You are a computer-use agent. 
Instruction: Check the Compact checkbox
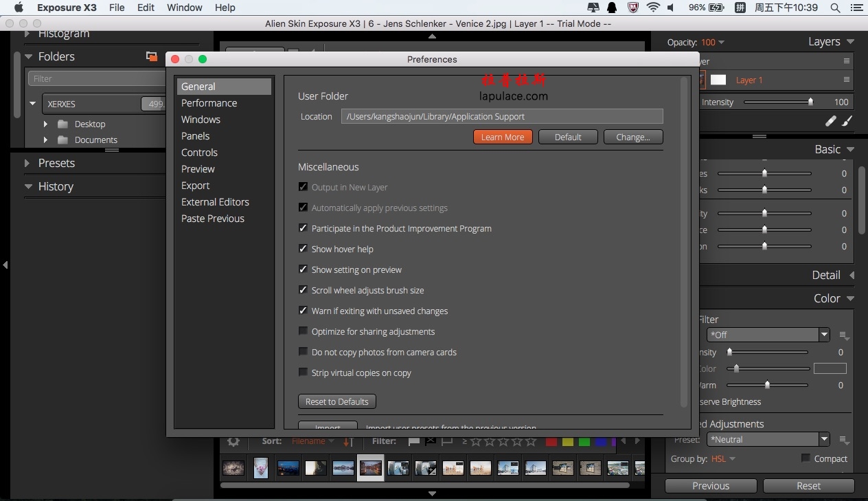point(806,458)
